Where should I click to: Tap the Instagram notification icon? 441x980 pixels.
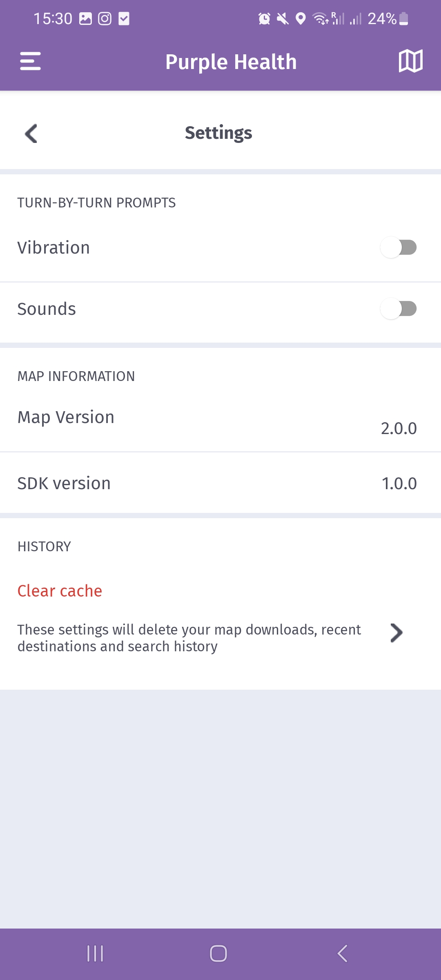pos(105,19)
